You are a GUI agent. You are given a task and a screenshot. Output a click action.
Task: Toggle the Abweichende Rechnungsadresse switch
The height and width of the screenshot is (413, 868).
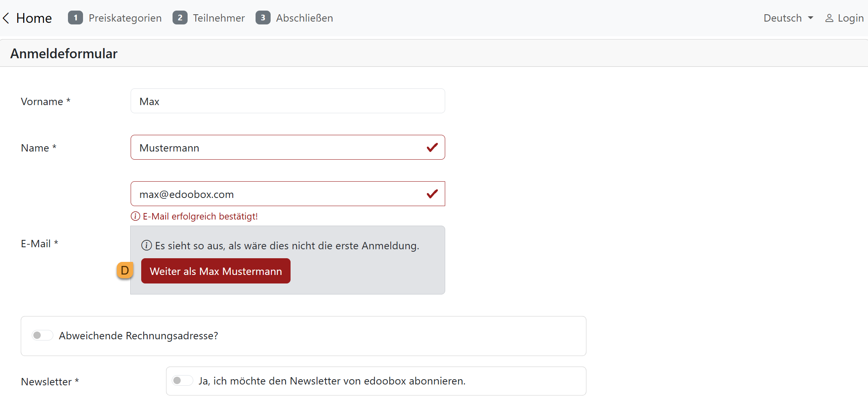tap(42, 335)
